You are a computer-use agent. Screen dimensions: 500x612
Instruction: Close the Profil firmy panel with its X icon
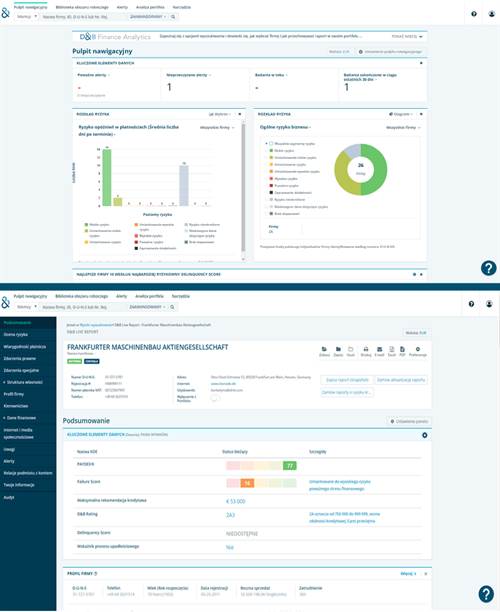425,574
